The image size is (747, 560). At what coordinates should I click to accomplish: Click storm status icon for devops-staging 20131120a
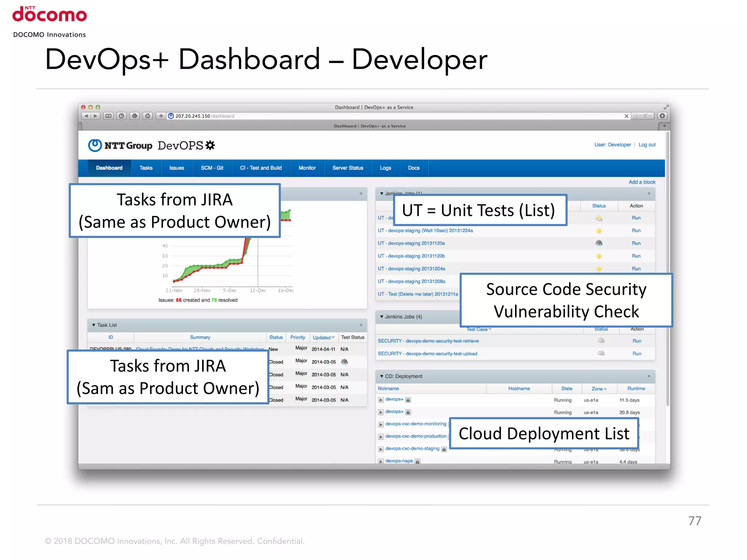[x=599, y=243]
